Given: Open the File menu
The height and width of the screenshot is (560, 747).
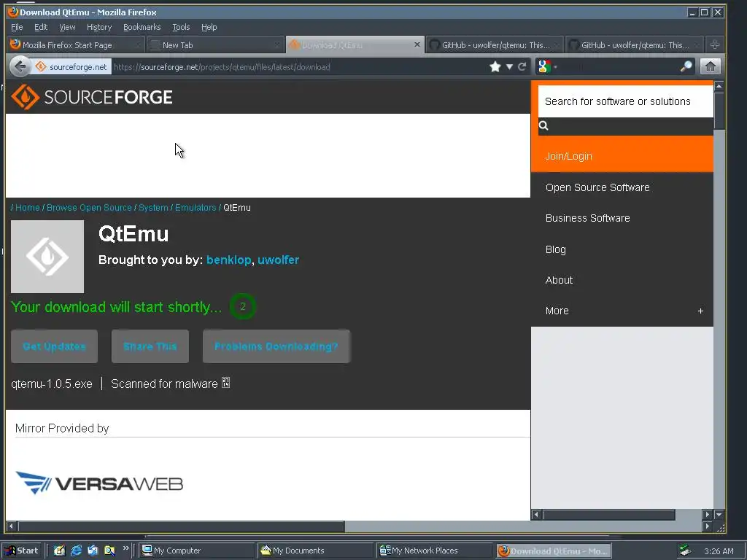Looking at the screenshot, I should [17, 27].
